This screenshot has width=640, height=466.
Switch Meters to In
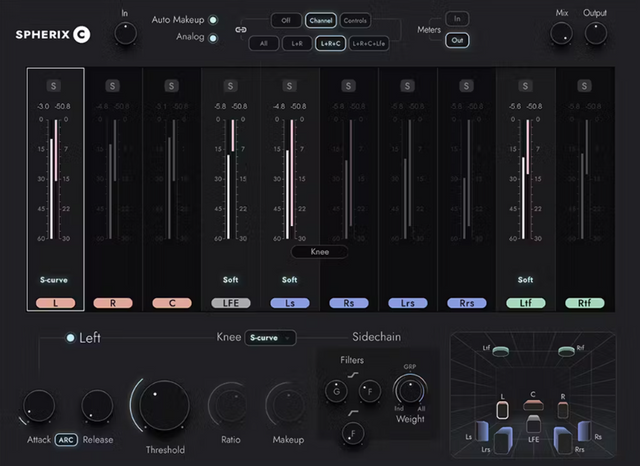(458, 19)
